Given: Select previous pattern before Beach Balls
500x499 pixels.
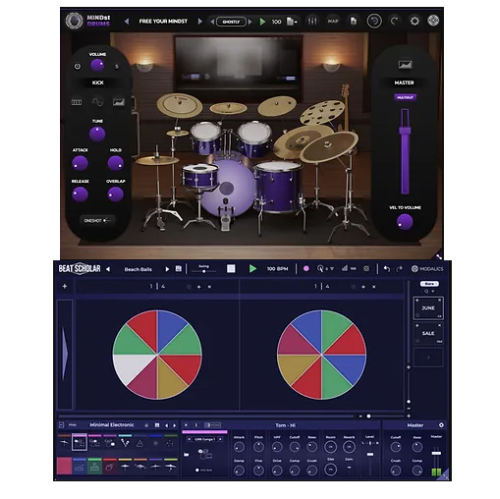Looking at the screenshot, I should [x=108, y=269].
